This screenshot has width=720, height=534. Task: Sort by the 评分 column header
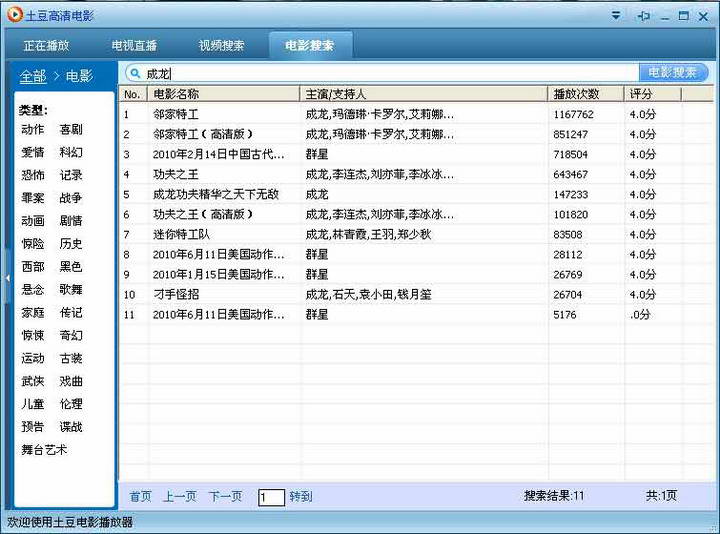(x=642, y=94)
